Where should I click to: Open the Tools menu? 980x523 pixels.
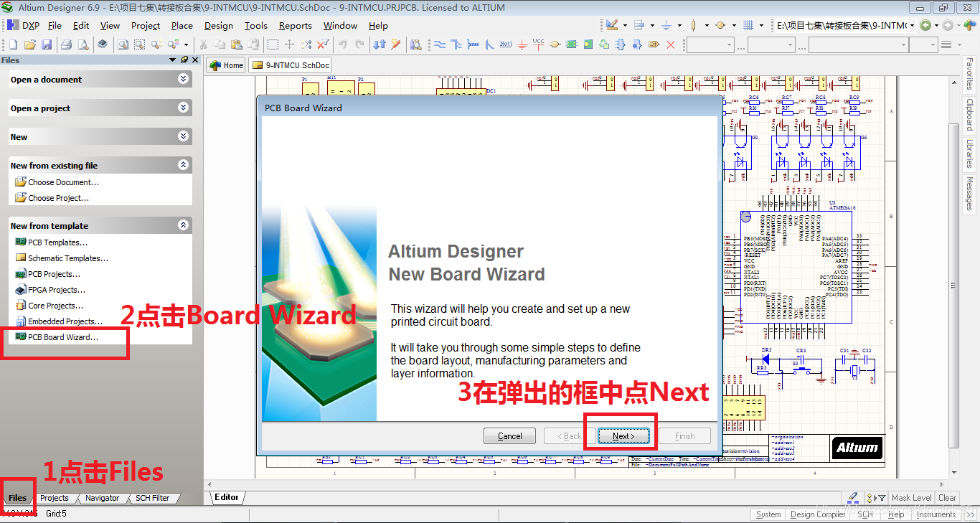pyautogui.click(x=255, y=25)
